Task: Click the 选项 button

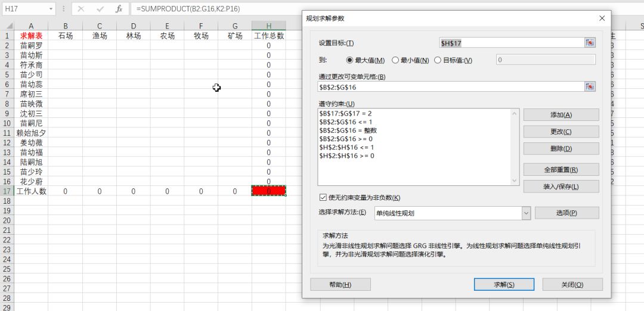Action: [567, 213]
